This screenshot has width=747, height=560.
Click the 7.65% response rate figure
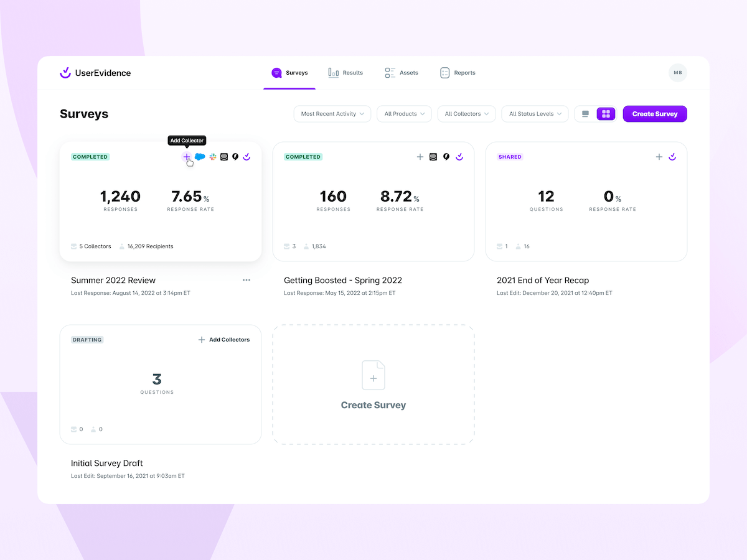click(190, 197)
